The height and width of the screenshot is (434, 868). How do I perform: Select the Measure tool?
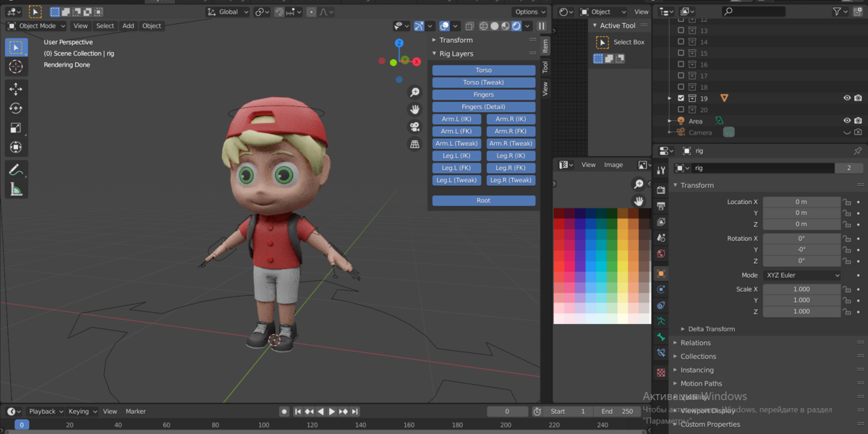16,190
